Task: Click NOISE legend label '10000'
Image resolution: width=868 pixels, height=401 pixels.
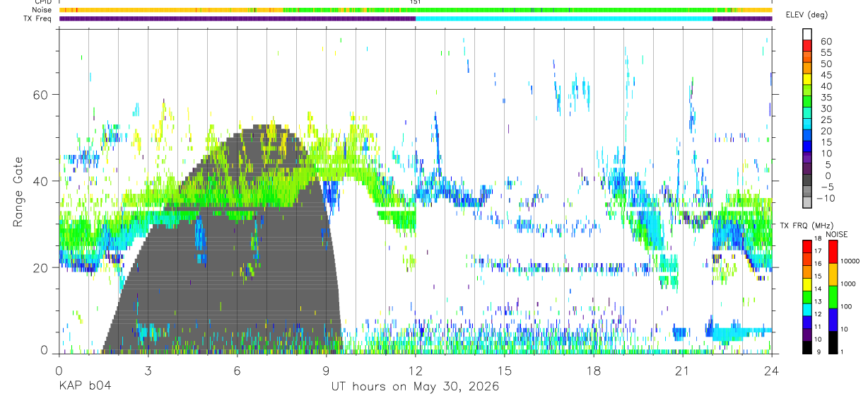Action: [850, 262]
